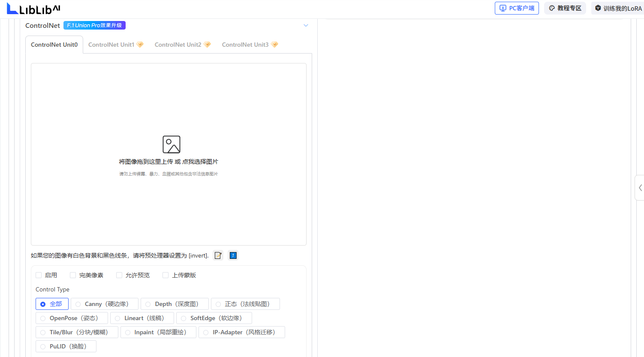The width and height of the screenshot is (644, 357).
Task: Click the cube icon beside 训练我的LoRA
Action: pos(598,8)
